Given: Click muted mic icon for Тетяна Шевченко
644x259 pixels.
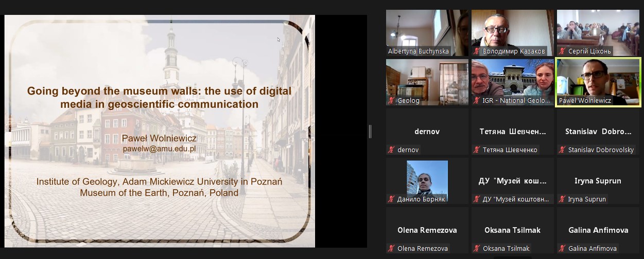Looking at the screenshot, I should 477,150.
